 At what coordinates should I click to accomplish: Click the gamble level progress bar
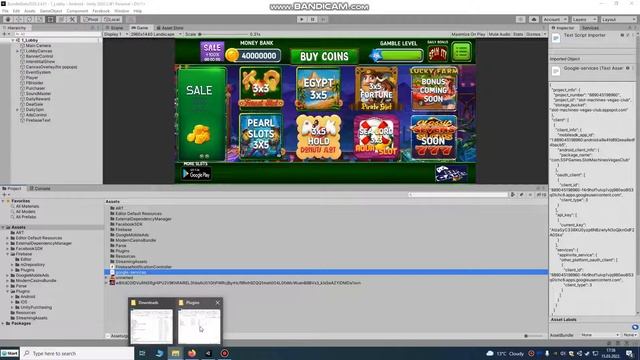point(398,55)
